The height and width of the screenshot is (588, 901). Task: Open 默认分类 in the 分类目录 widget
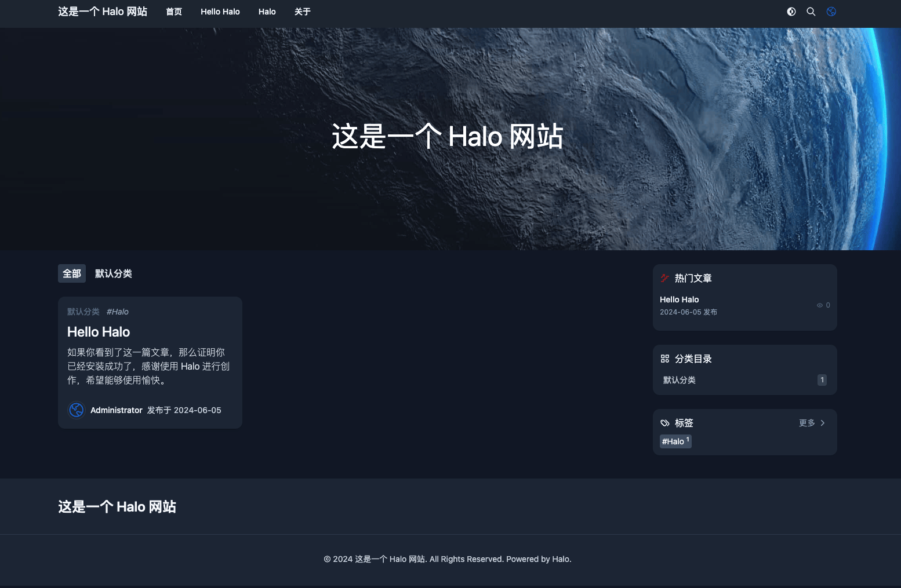point(680,380)
